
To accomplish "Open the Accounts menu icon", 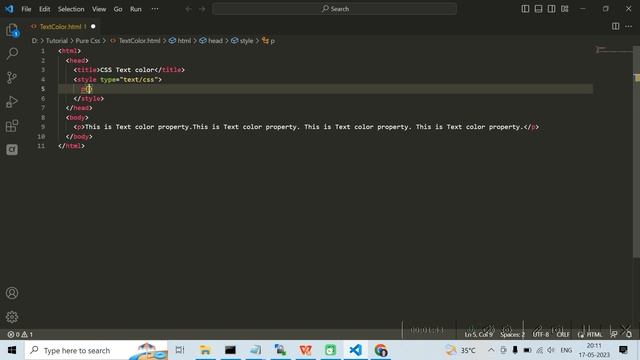I will point(12,293).
